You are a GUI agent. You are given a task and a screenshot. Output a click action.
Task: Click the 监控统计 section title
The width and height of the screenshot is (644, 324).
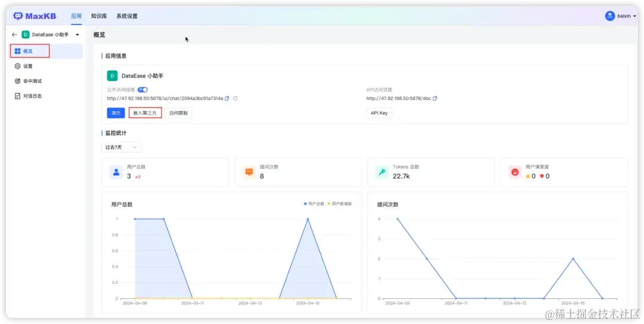point(116,133)
